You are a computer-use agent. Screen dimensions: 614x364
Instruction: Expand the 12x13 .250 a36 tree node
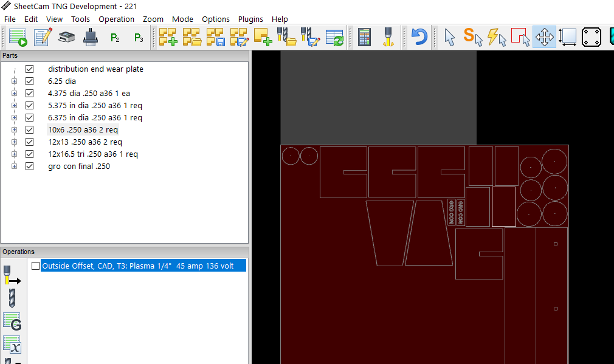(x=14, y=142)
